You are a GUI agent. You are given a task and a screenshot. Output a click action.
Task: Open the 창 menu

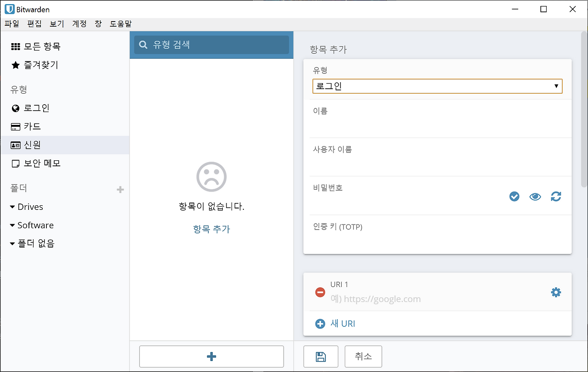(x=98, y=24)
